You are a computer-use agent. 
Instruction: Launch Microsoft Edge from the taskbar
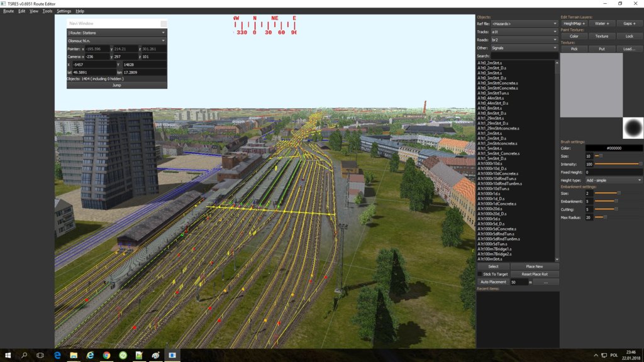pos(57,355)
